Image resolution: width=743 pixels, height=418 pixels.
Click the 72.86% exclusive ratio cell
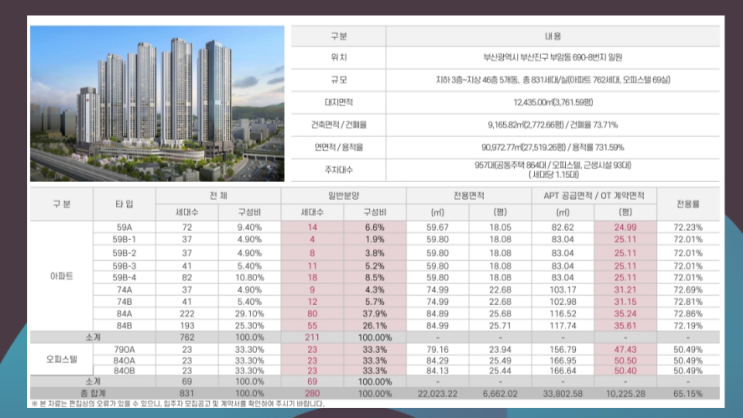coord(688,314)
